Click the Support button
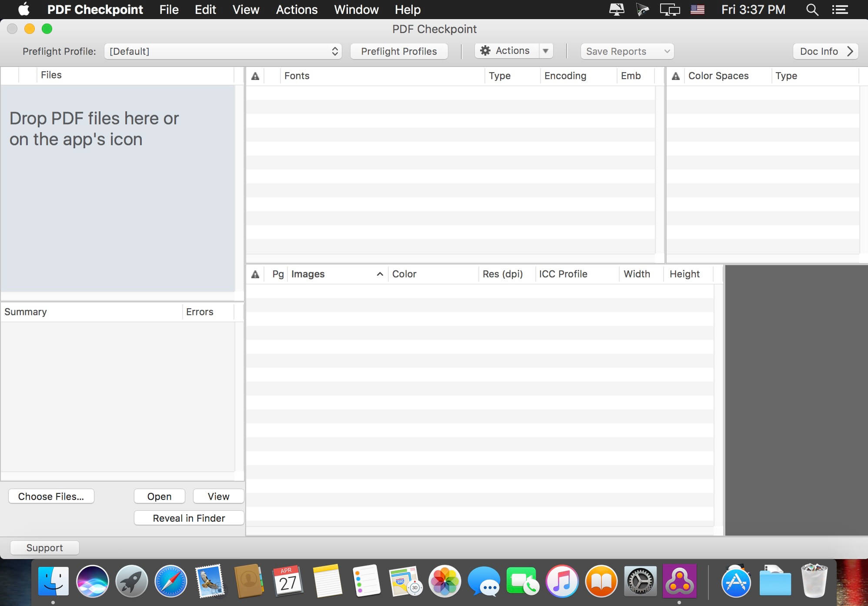868x606 pixels. point(44,548)
